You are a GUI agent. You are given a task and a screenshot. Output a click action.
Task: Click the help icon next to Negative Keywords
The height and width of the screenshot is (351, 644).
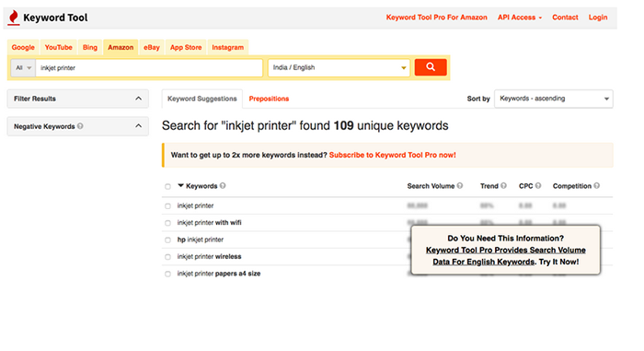pos(80,126)
